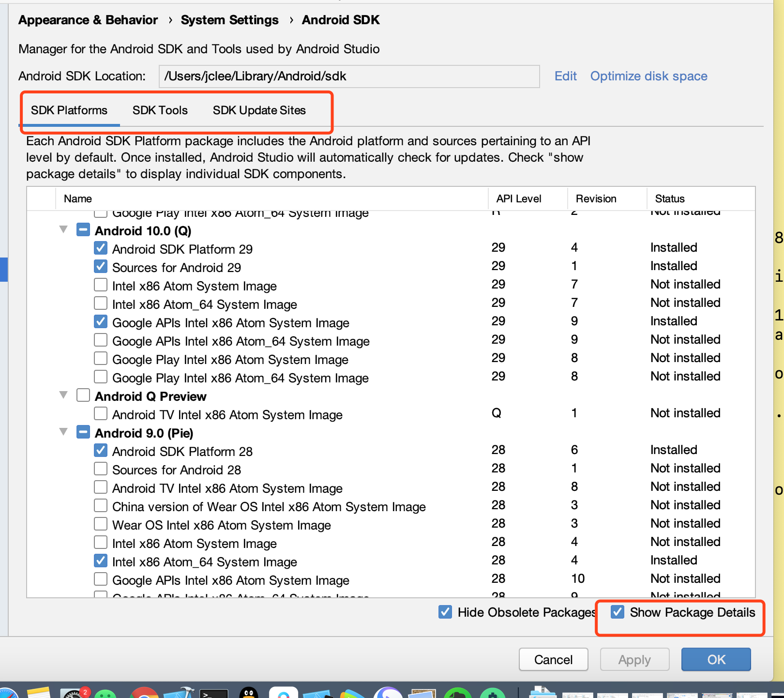Check Intel x86 Atom System Image API 29
Screen dimensions: 784x698
click(x=101, y=285)
